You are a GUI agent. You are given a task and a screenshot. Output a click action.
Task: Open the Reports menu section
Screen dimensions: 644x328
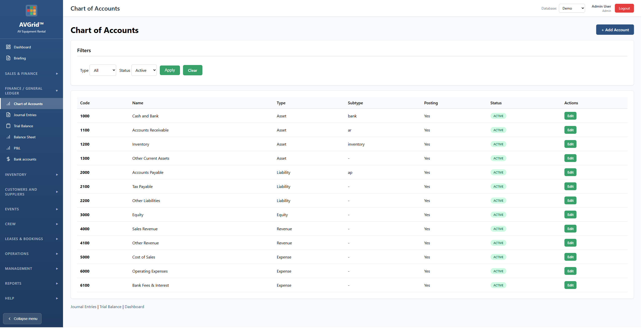31,283
